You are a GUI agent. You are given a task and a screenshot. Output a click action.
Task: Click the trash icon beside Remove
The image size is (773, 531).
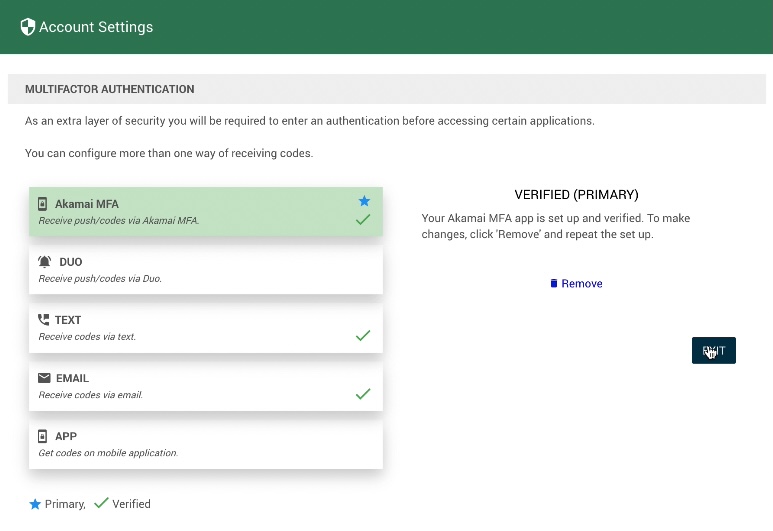point(554,284)
